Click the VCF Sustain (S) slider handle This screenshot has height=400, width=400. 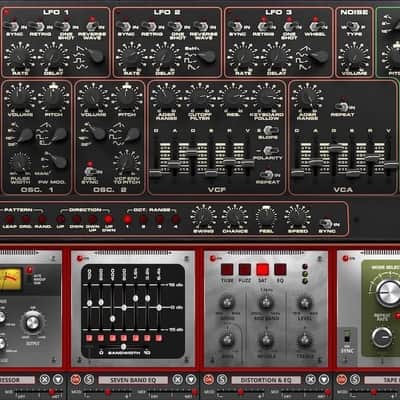click(x=211, y=173)
